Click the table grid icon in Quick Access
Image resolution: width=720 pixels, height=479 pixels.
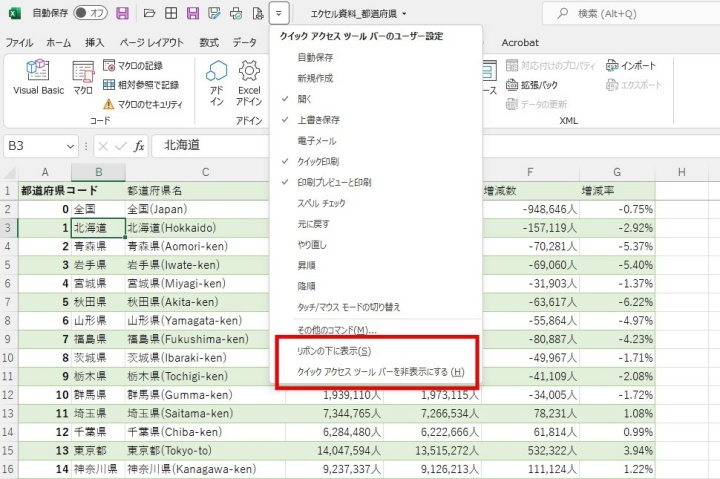171,13
